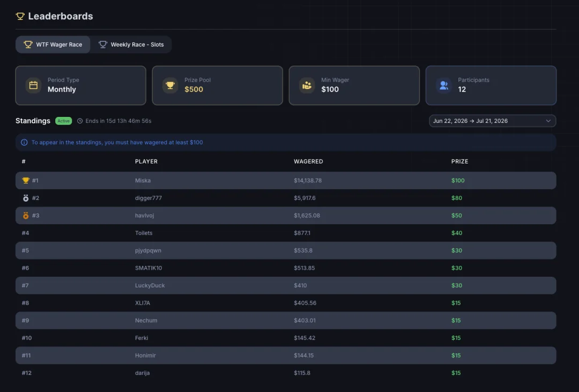Switch to the Weekly Race - Slots tab
The image size is (579, 392).
point(131,45)
